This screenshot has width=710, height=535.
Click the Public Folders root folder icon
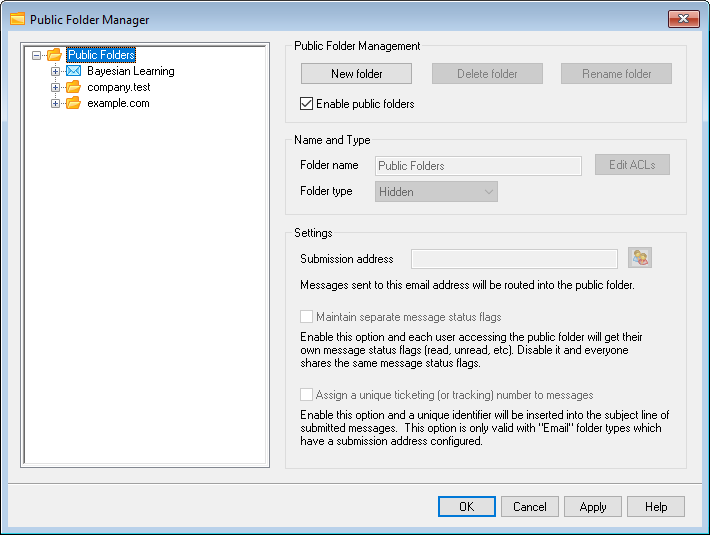(54, 55)
